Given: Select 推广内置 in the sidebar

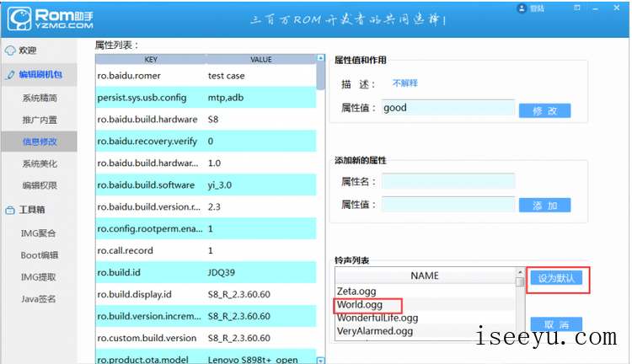Looking at the screenshot, I should 39,120.
